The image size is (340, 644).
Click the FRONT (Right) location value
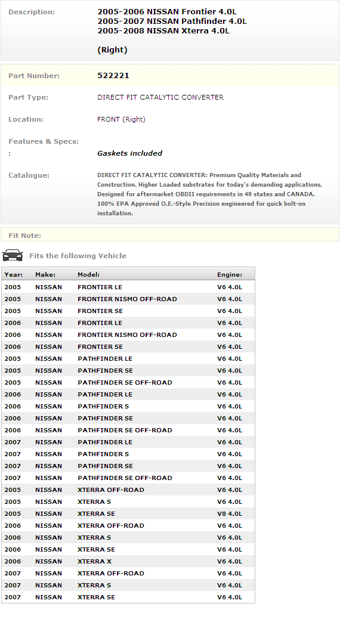click(x=121, y=119)
